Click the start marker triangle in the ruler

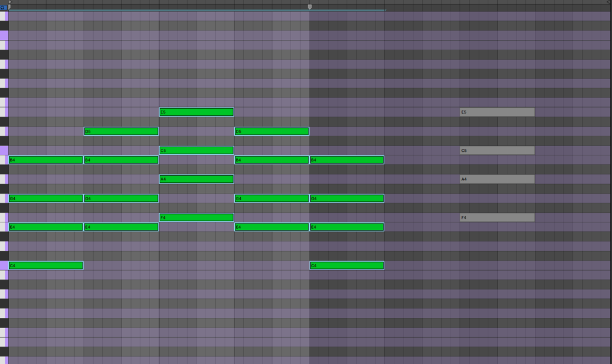pos(10,2)
